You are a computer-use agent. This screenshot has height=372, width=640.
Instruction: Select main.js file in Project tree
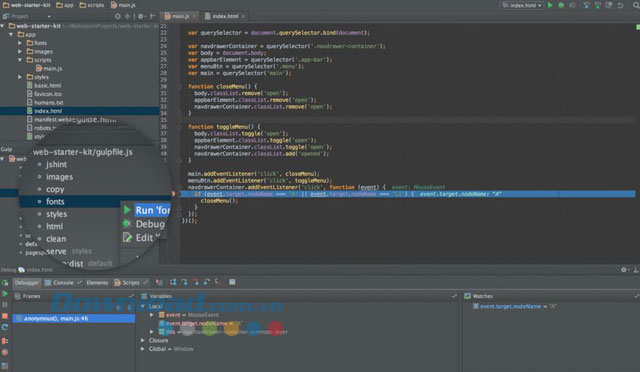tap(49, 69)
